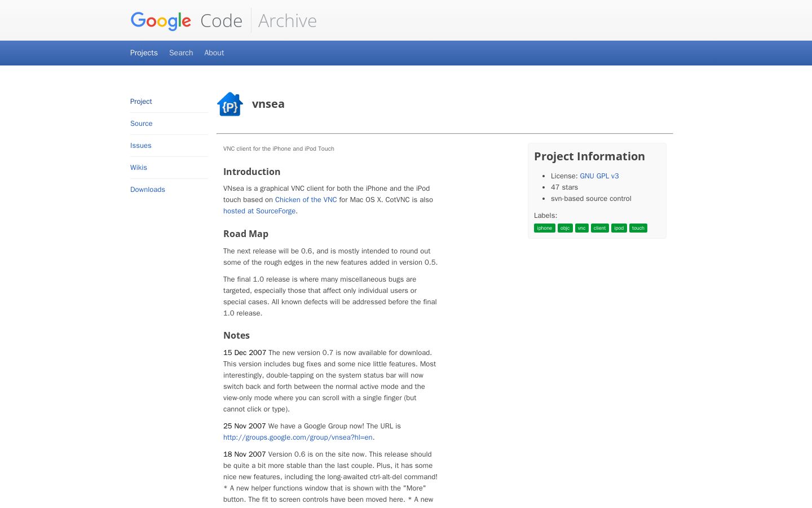Click the 47 stars text
Screen dimensions: 812x508
click(564, 187)
